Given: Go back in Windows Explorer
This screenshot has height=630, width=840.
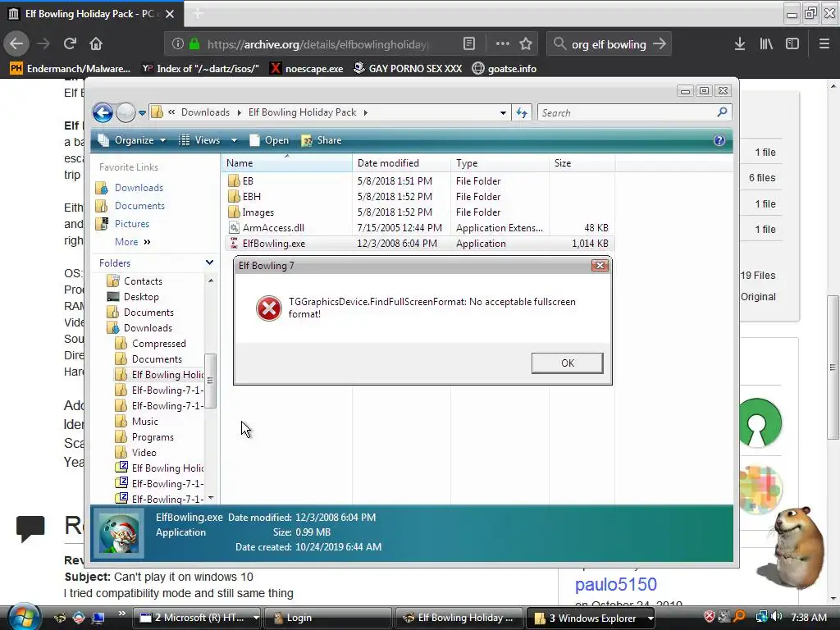Looking at the screenshot, I should [x=103, y=112].
